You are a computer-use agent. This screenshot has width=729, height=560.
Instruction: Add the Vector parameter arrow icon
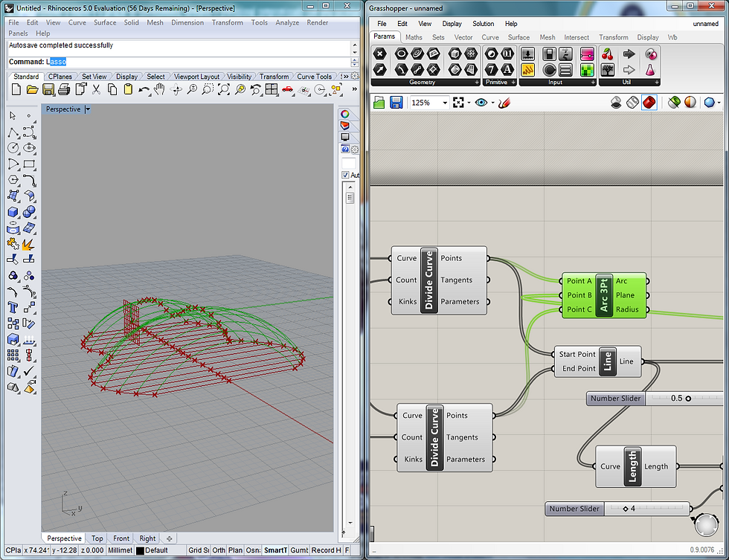point(380,70)
